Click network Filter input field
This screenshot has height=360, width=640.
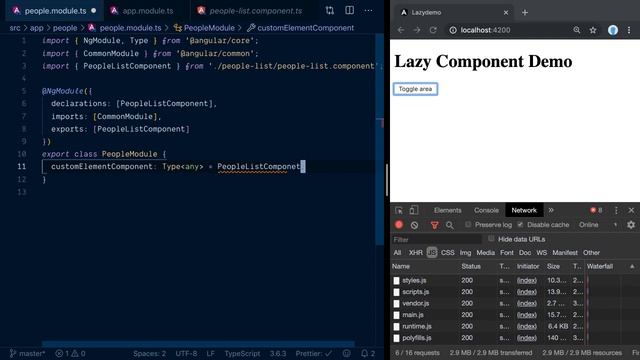pyautogui.click(x=437, y=239)
